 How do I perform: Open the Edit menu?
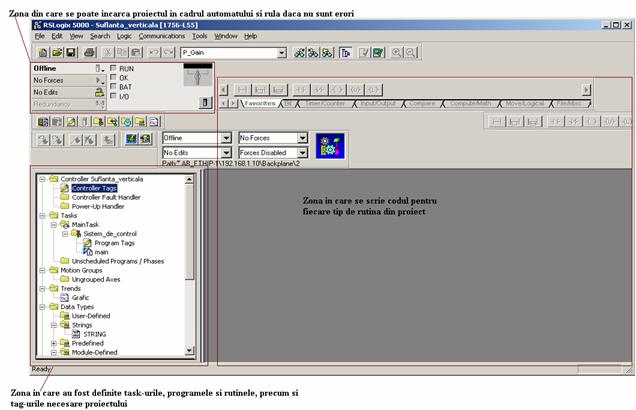click(x=57, y=36)
